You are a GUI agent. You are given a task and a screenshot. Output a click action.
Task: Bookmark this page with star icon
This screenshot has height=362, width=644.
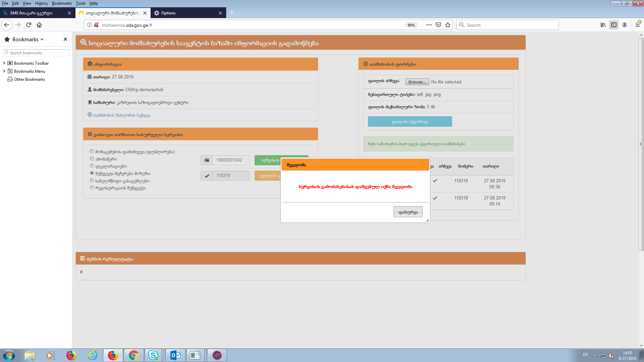(448, 25)
